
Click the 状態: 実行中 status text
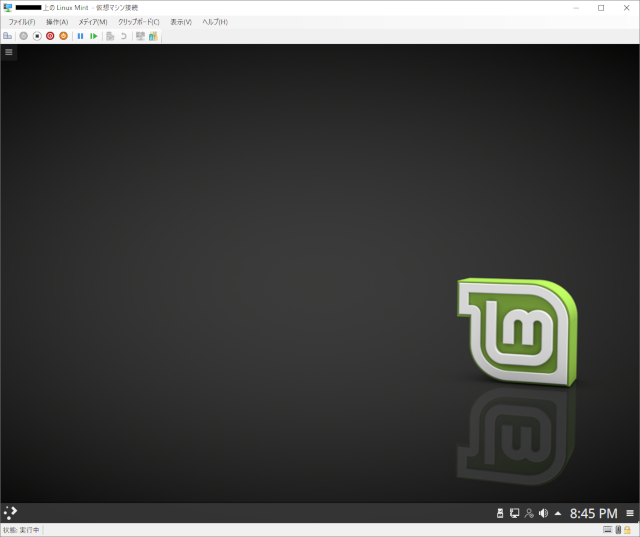click(x=21, y=530)
